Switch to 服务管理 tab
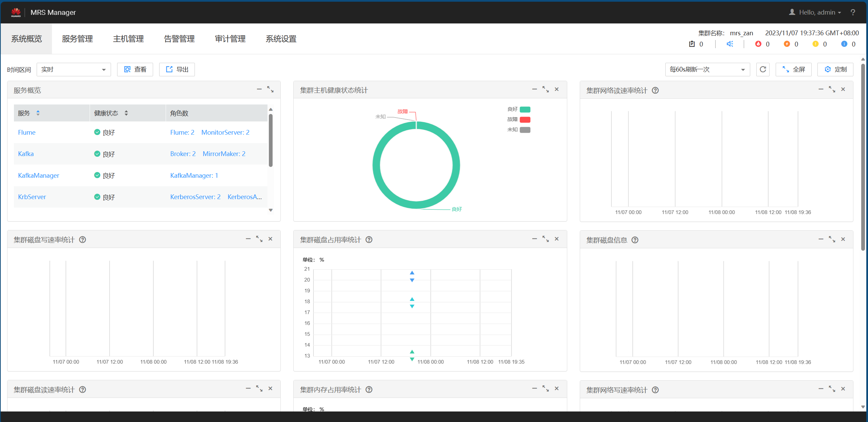Viewport: 868px width, 422px height. pyautogui.click(x=77, y=39)
